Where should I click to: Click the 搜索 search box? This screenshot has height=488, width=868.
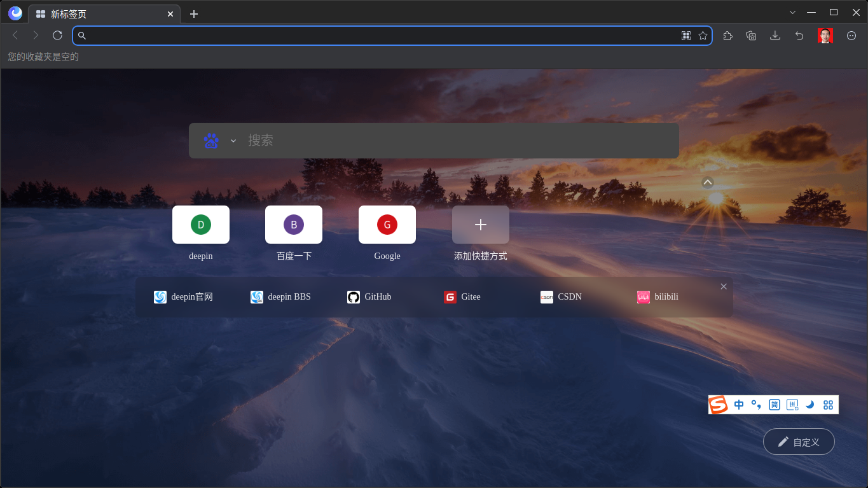434,141
